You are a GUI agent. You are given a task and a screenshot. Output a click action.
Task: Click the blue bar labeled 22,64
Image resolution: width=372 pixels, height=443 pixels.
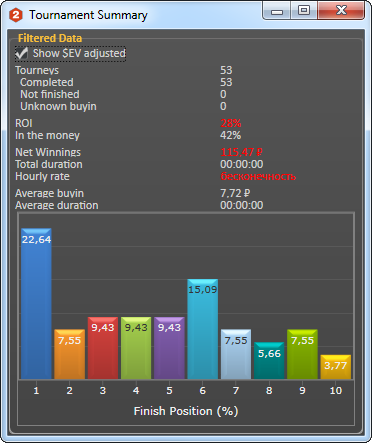click(36, 304)
